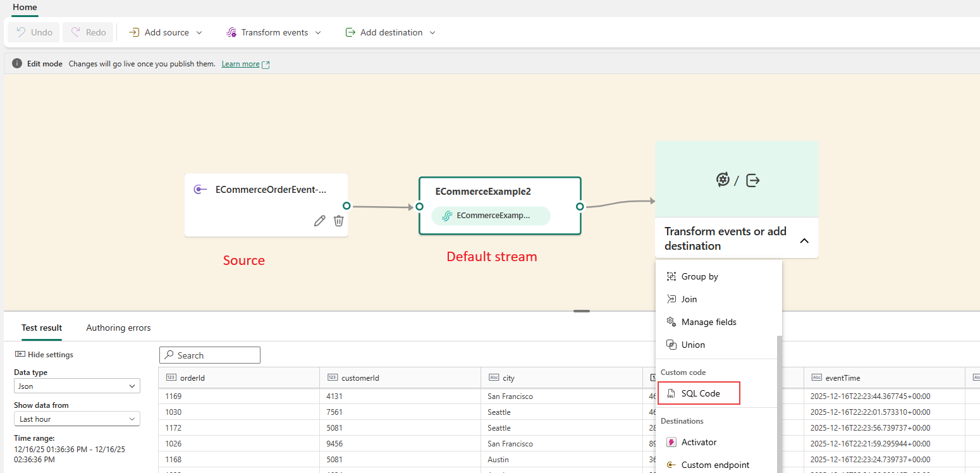Click Hide settings in the test panel
980x473 pixels.
click(x=46, y=354)
